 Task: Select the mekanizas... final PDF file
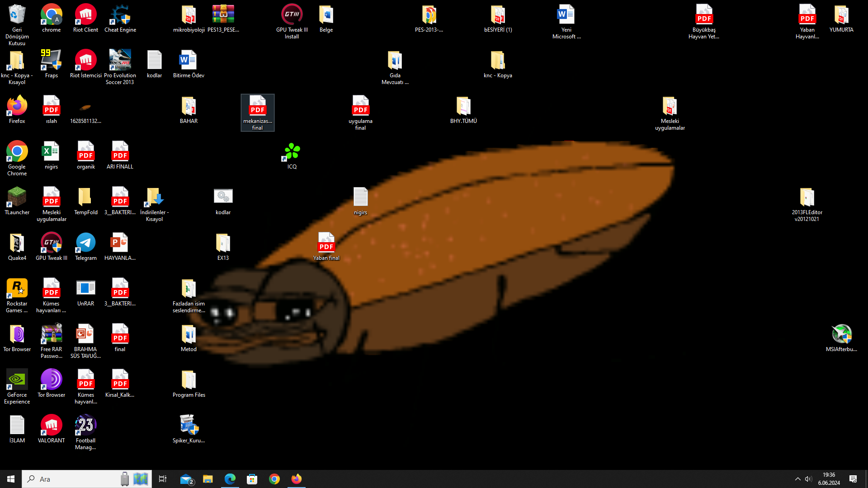[257, 113]
